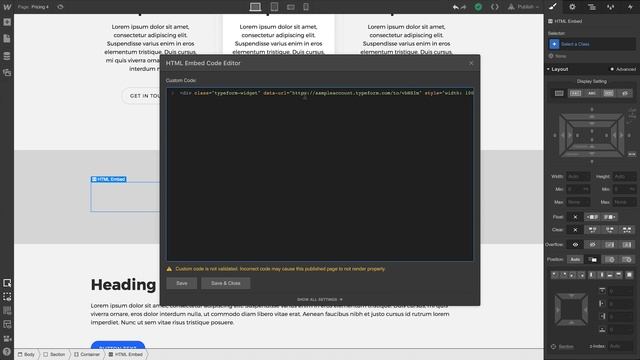This screenshot has height=360, width=640.
Task: Set Position to relative
Action: (592, 260)
